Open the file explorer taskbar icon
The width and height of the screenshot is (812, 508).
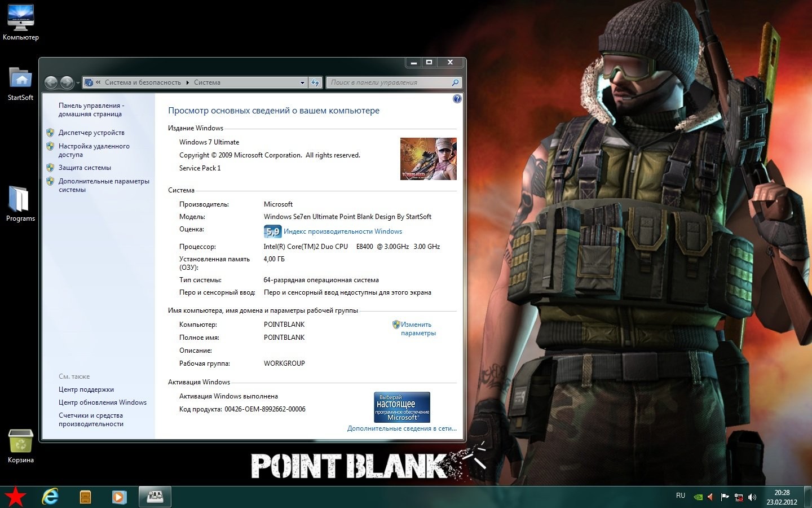pyautogui.click(x=85, y=497)
